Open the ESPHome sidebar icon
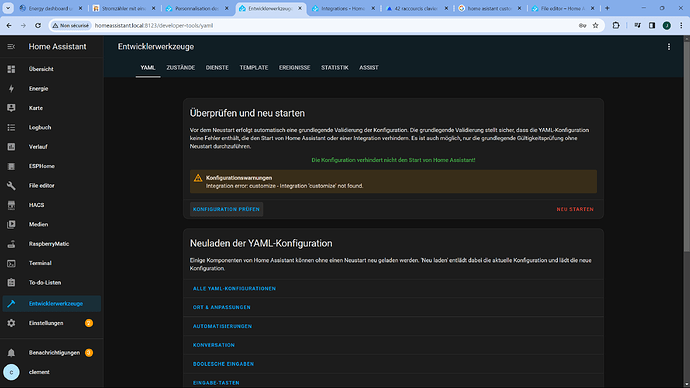Viewport: 690px width, 388px height. pyautogui.click(x=11, y=166)
